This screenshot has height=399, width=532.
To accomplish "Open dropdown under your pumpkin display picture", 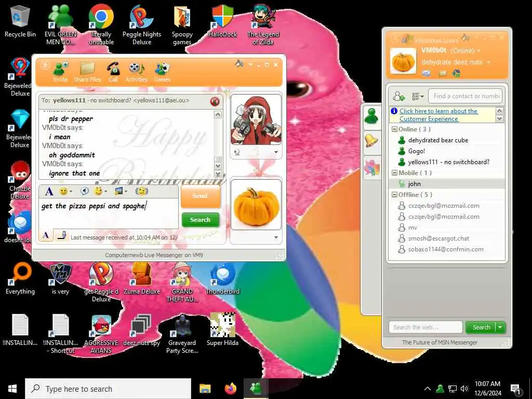I will pyautogui.click(x=276, y=237).
